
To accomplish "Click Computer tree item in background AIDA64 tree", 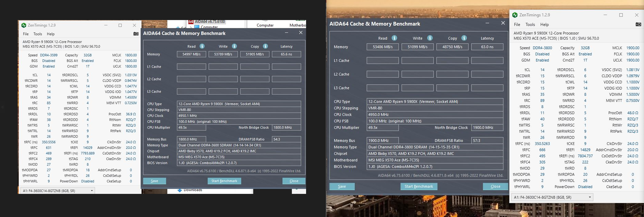I will pyautogui.click(x=209, y=27).
